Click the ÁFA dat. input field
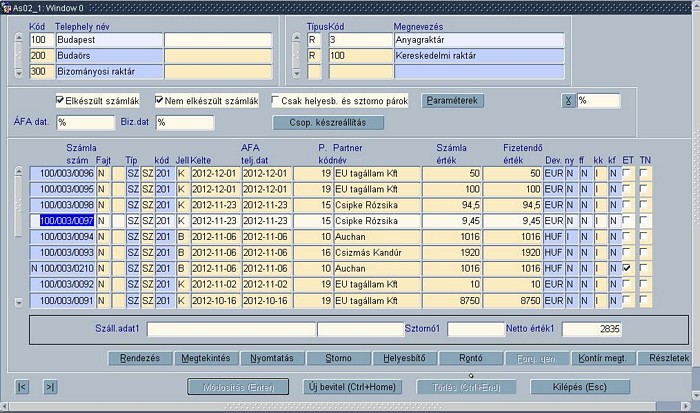The height and width of the screenshot is (413, 700). 85,122
